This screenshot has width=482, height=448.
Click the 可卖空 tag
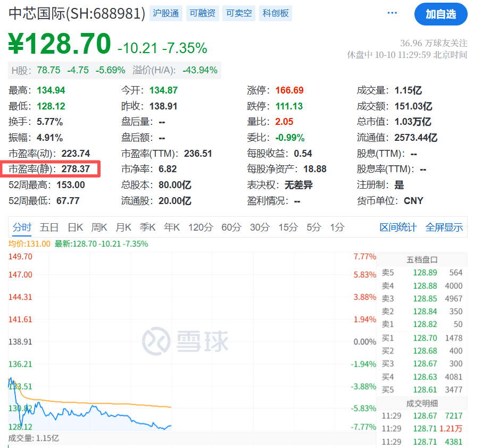click(239, 13)
